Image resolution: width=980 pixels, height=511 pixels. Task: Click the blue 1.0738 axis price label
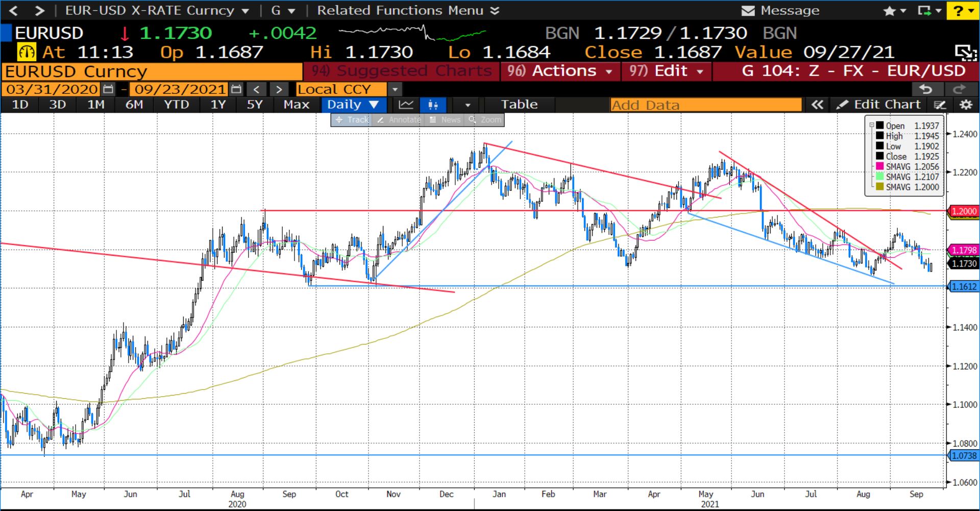point(963,456)
